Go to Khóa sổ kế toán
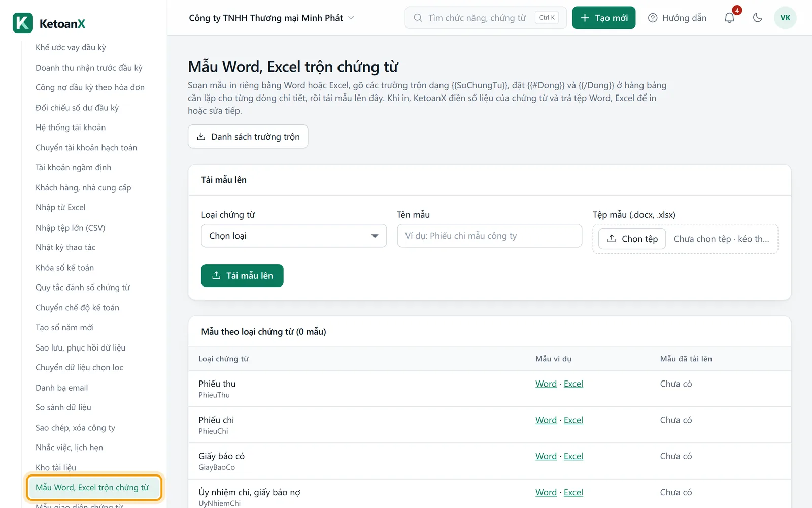 coord(64,267)
